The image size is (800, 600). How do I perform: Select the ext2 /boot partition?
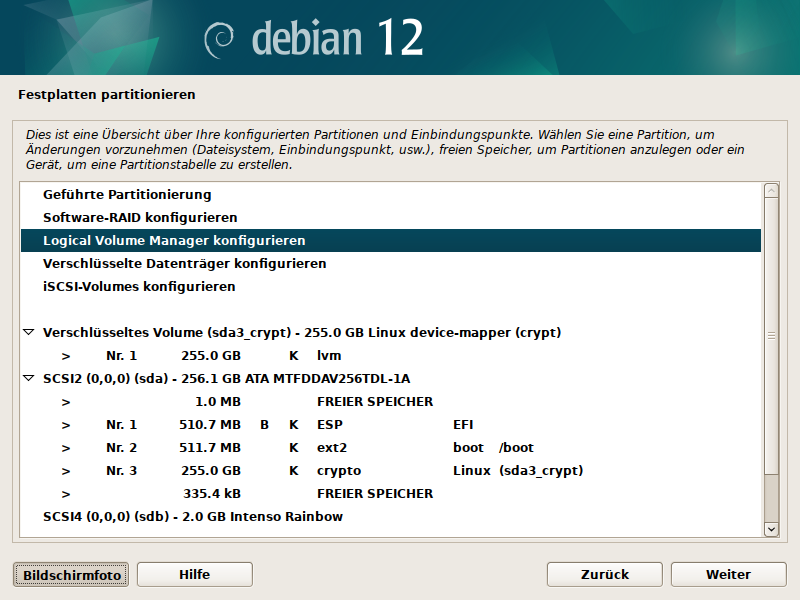tap(300, 448)
